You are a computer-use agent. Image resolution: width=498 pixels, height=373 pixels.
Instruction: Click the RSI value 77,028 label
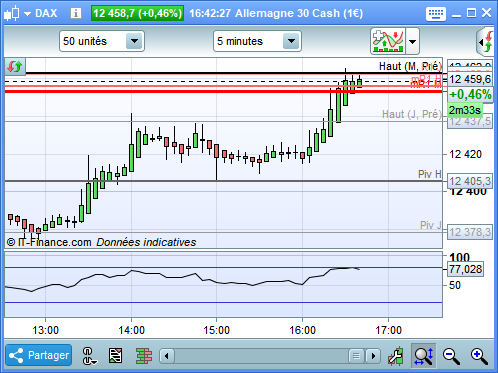pos(465,269)
